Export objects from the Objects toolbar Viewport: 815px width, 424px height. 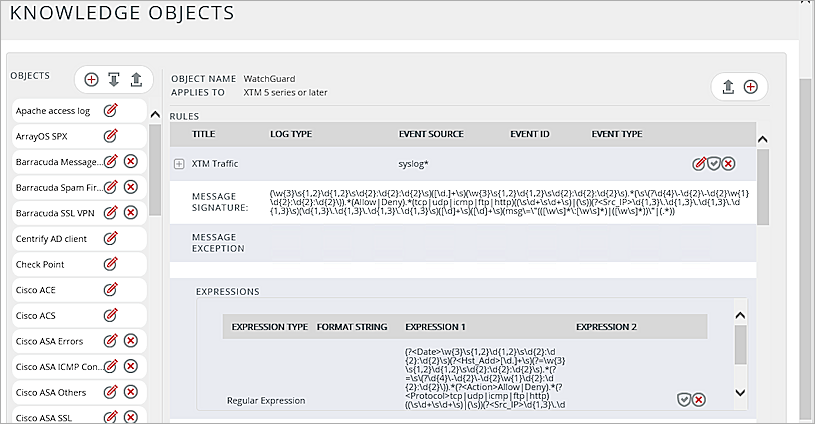(136, 80)
